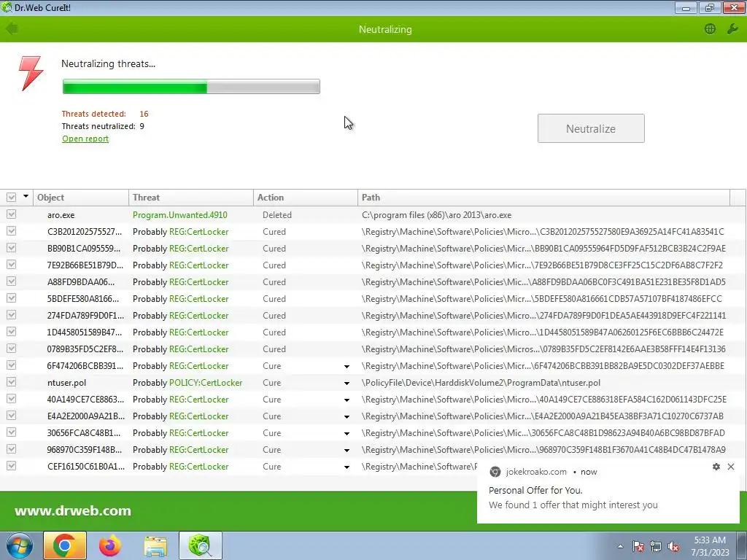Sort by the Path column header
Image resolution: width=747 pixels, height=560 pixels.
tap(543, 197)
